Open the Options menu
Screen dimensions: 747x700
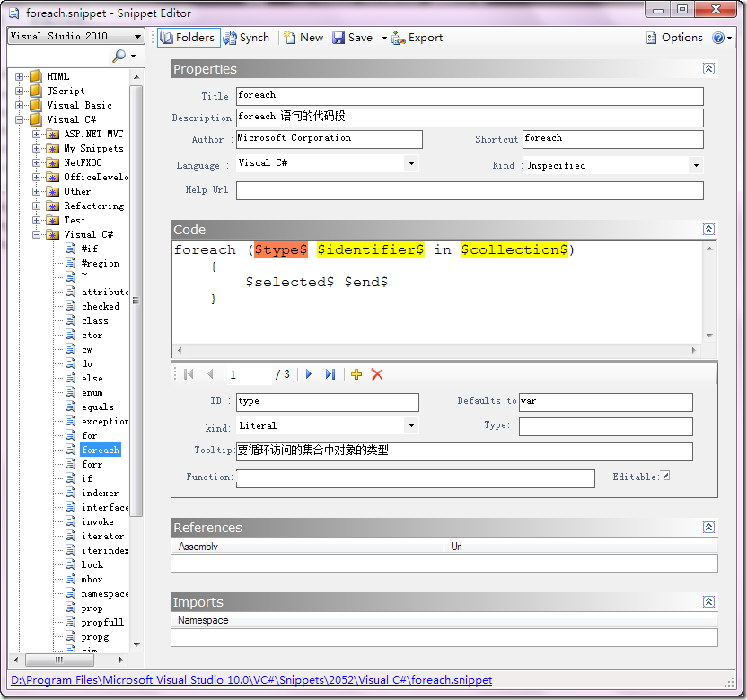(674, 38)
